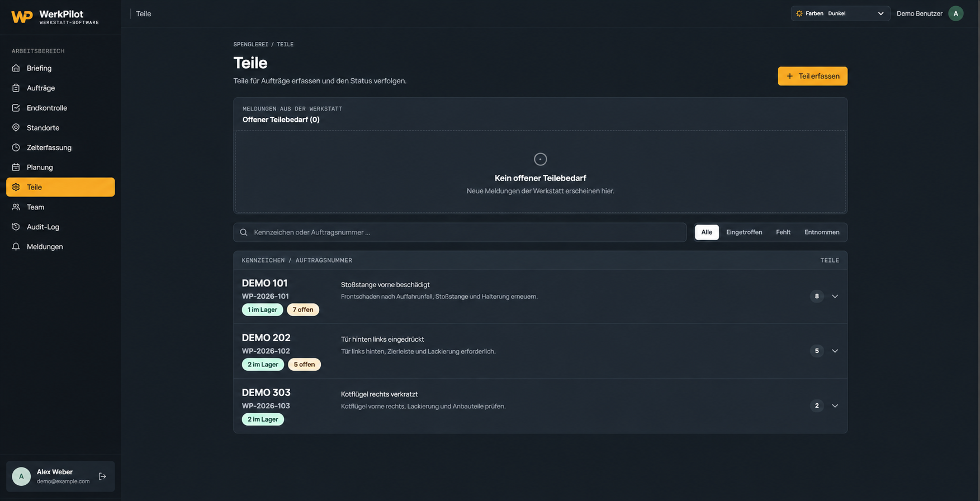
Task: Click the Team people icon
Action: (16, 207)
